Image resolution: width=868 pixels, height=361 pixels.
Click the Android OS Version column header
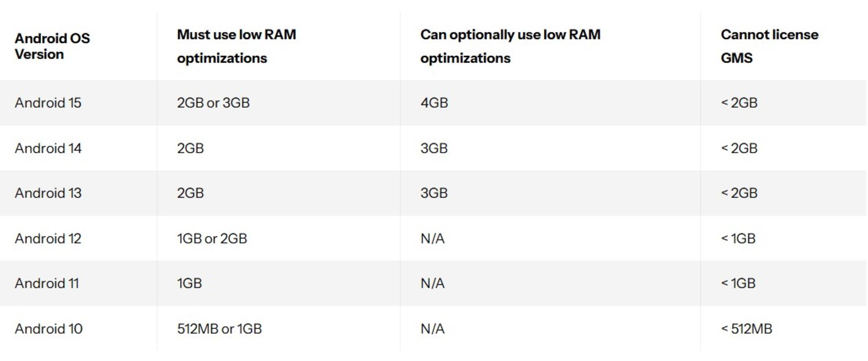52,46
